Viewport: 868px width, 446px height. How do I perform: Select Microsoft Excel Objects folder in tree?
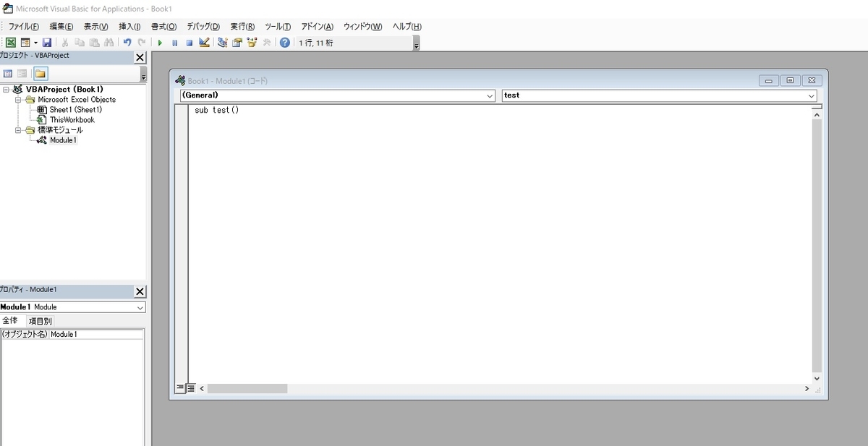click(77, 100)
